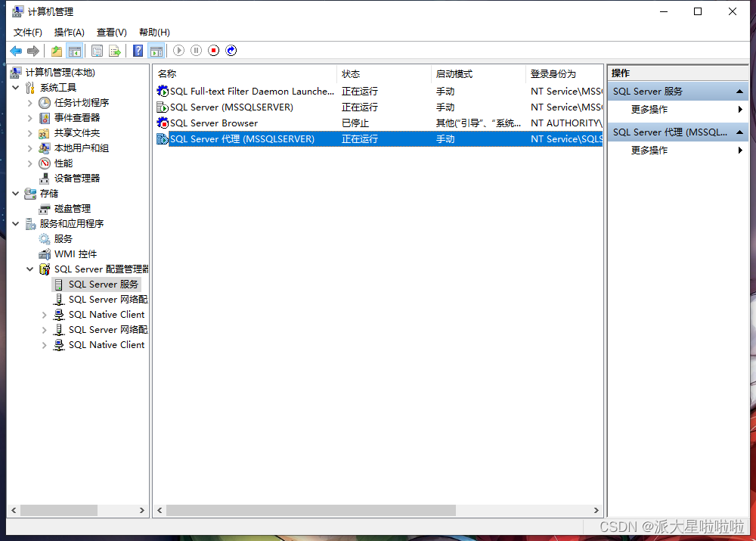
Task: Click the SQL Server Browser service icon
Action: tap(163, 123)
